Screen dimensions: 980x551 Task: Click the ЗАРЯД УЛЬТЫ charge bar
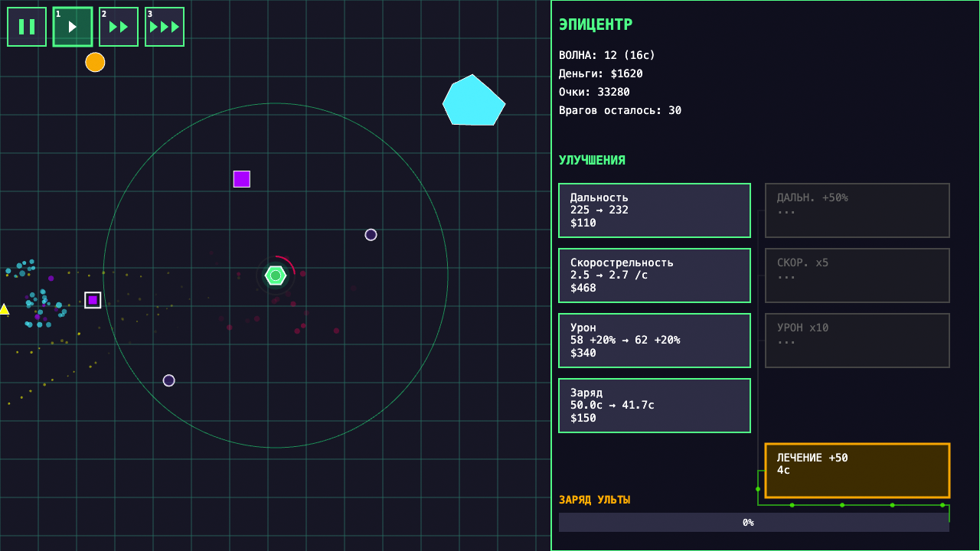click(754, 522)
